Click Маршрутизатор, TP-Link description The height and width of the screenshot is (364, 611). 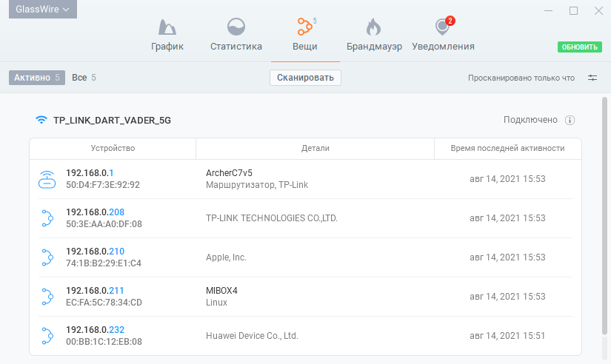257,185
